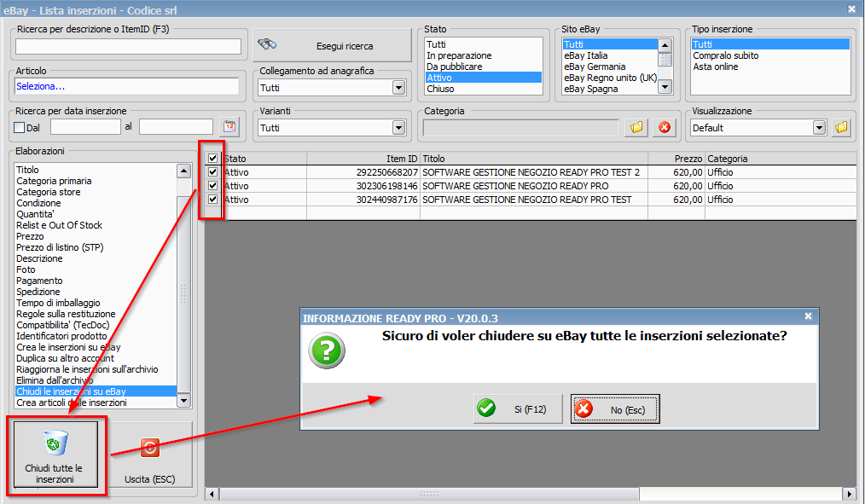
Task: Open the date picker calendar icon
Action: point(229,127)
